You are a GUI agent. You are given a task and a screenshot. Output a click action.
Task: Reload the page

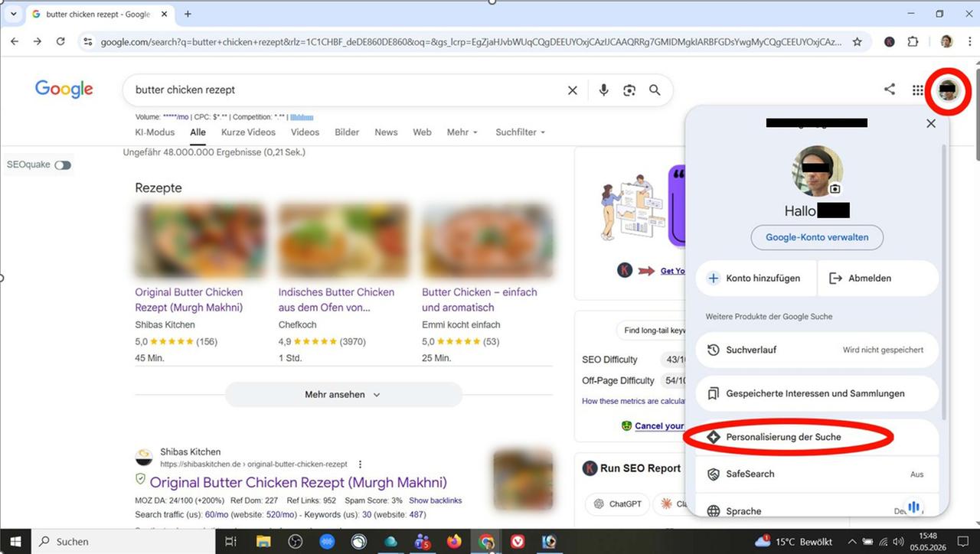pyautogui.click(x=60, y=41)
